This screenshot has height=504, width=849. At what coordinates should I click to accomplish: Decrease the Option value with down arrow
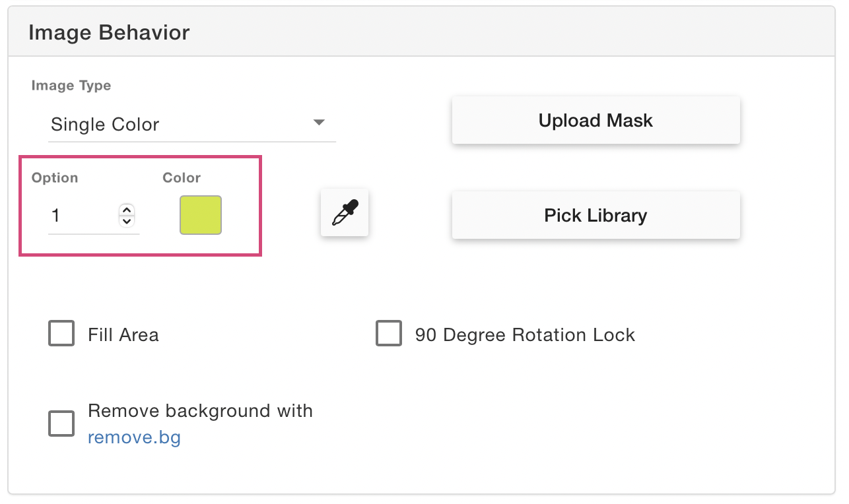(127, 221)
